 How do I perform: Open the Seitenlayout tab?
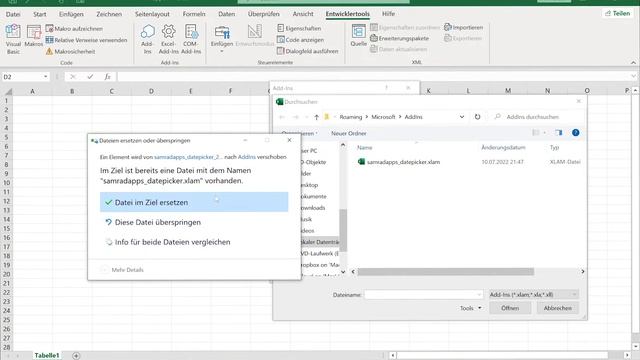[x=152, y=14]
